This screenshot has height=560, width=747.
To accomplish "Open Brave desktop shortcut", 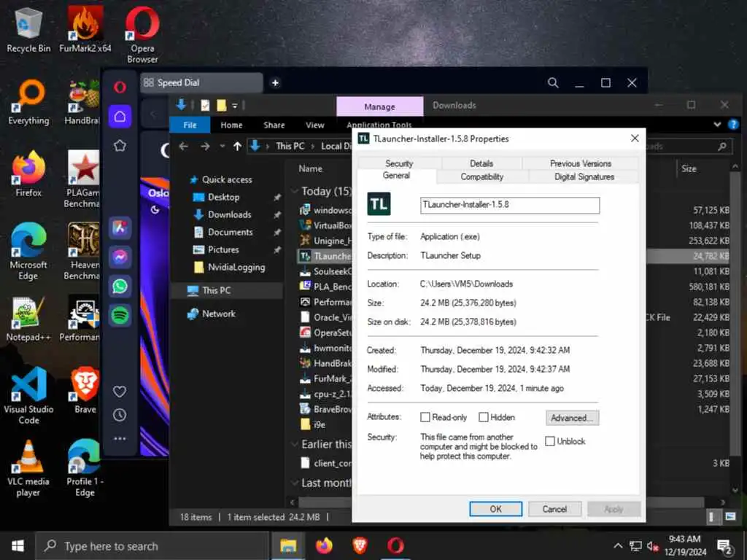I will pos(85,390).
